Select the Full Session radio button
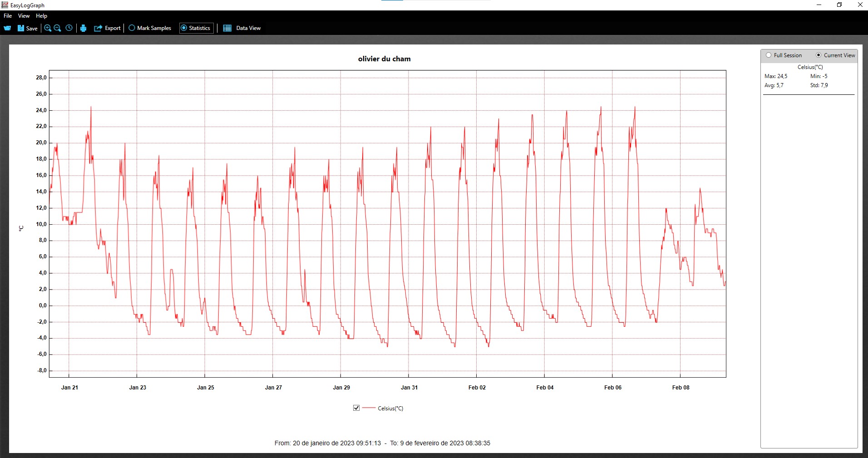 (769, 55)
